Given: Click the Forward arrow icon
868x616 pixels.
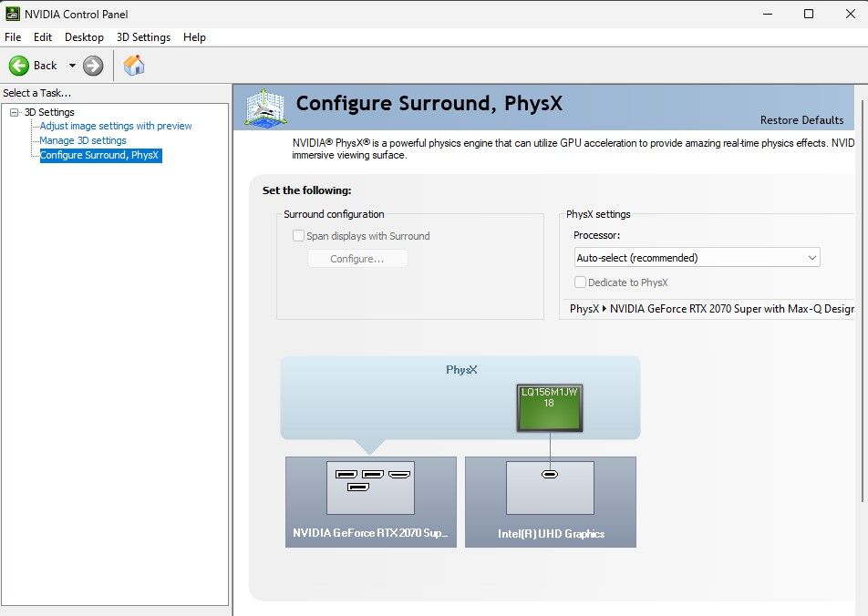Looking at the screenshot, I should pyautogui.click(x=93, y=66).
